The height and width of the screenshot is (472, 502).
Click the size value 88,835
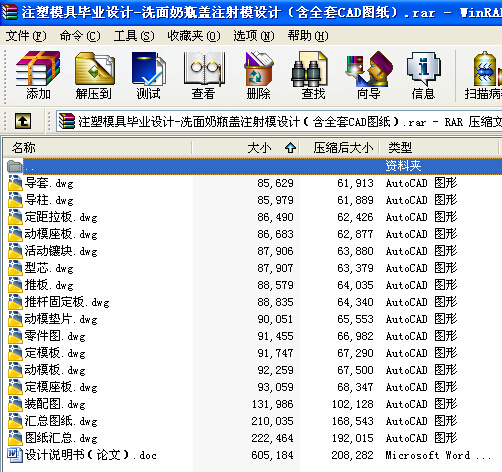(275, 302)
